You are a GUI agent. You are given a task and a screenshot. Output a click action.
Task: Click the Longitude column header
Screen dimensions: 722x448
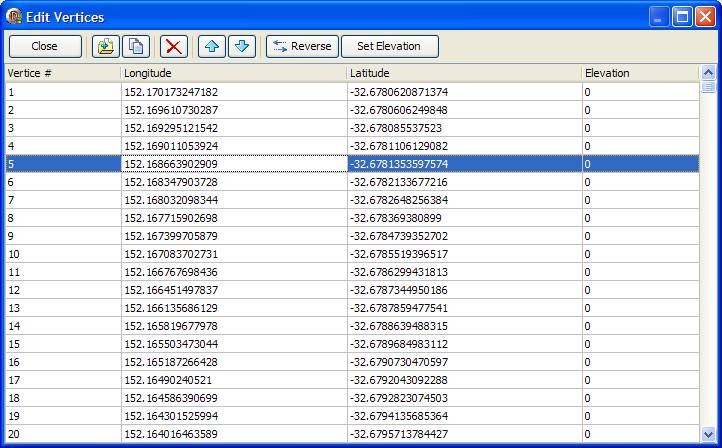click(232, 73)
